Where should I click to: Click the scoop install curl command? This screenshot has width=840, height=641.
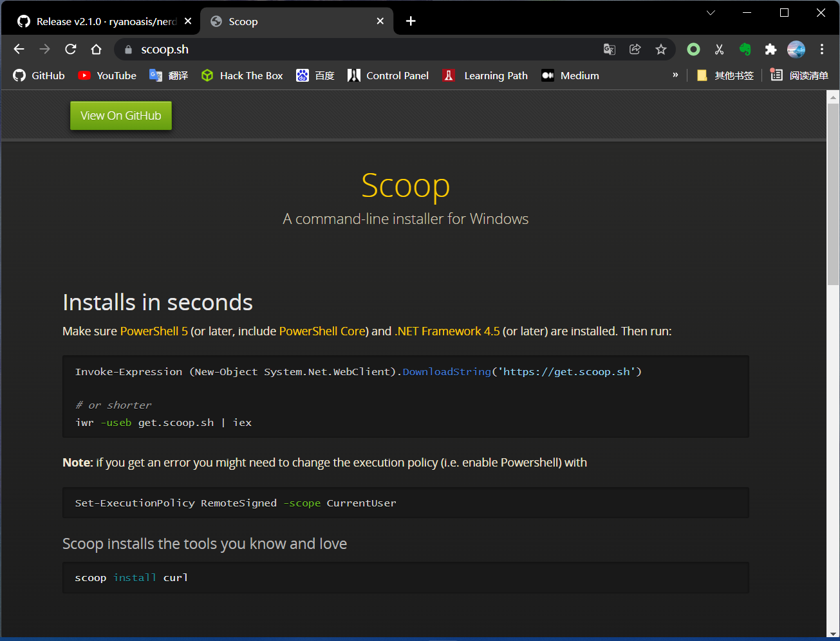[x=131, y=578]
